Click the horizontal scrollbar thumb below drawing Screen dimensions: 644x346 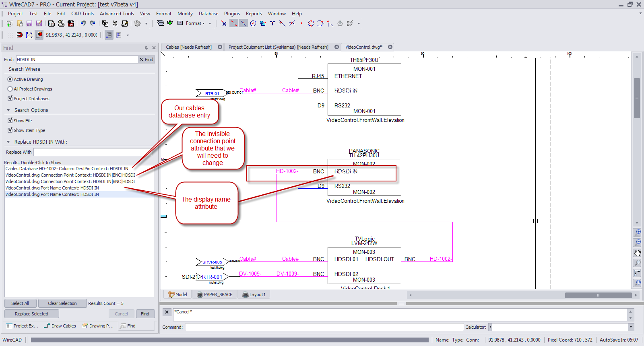[598, 295]
